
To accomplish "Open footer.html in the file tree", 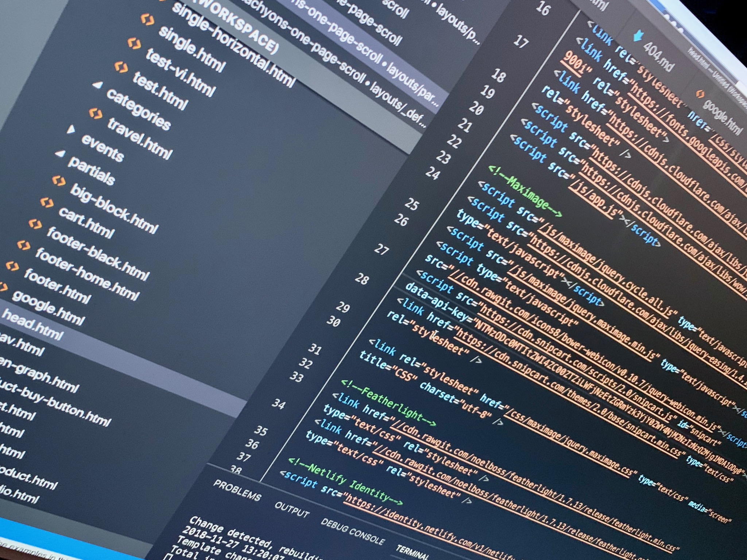I will 57,286.
